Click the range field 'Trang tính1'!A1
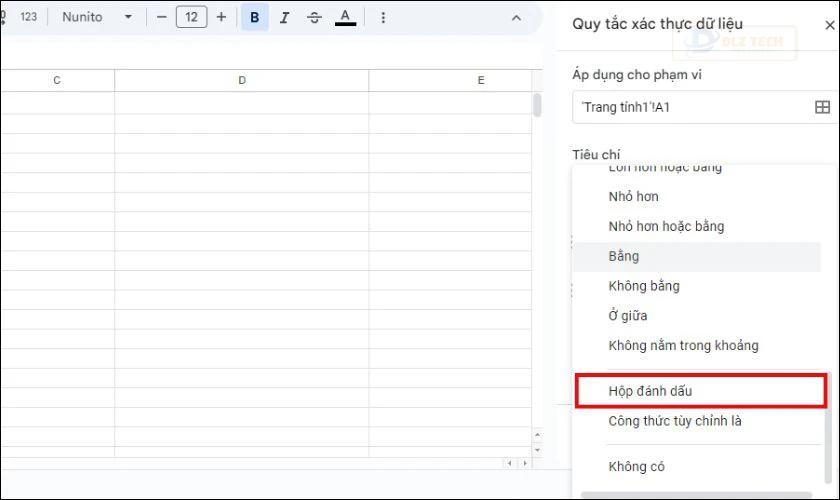The height and width of the screenshot is (500, 840). [x=693, y=107]
